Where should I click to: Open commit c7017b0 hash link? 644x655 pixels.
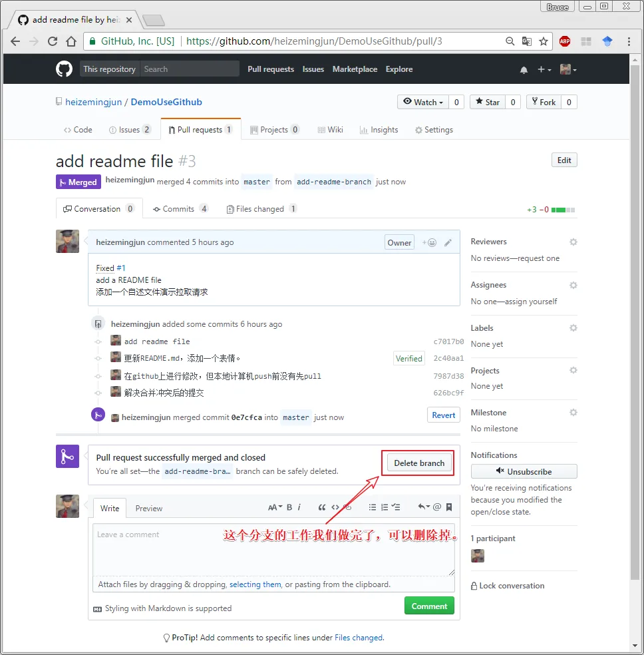pyautogui.click(x=448, y=341)
